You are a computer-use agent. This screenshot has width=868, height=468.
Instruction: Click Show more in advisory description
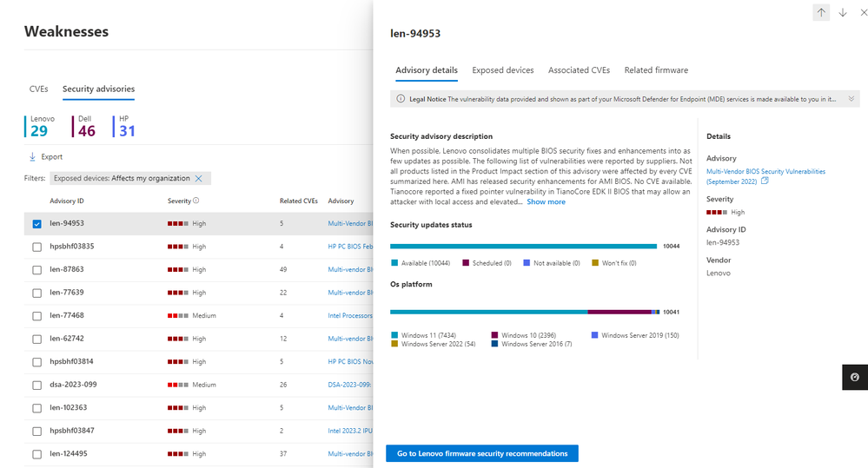546,202
